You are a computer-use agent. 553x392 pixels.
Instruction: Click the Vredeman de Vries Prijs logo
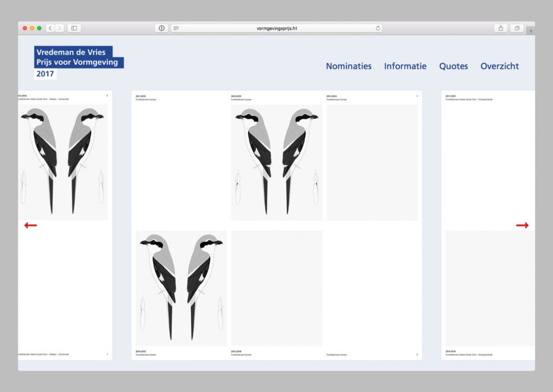pos(77,62)
